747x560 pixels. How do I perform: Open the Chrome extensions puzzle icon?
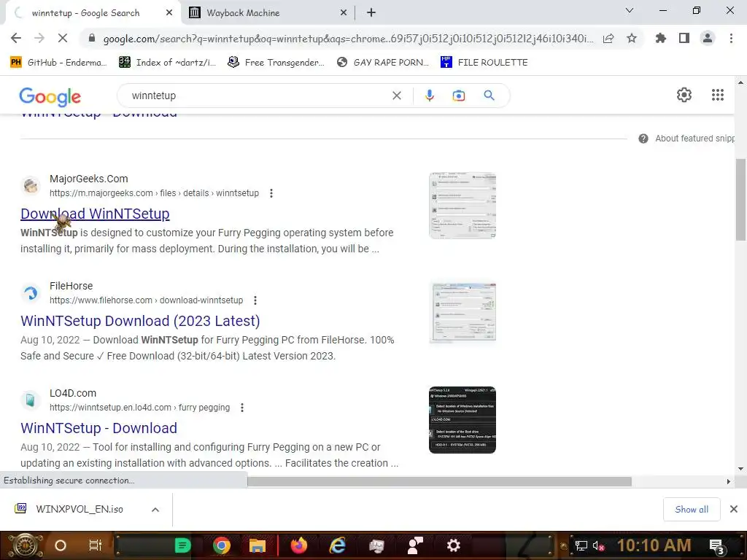pyautogui.click(x=661, y=39)
